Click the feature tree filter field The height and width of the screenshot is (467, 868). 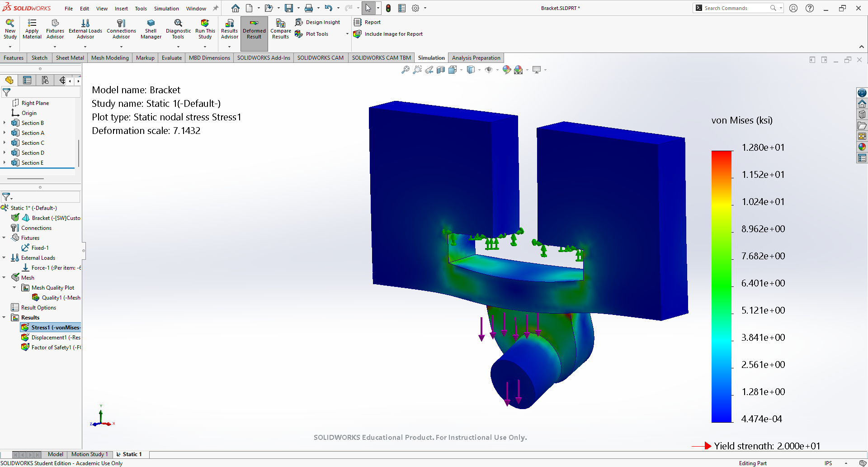pos(41,92)
